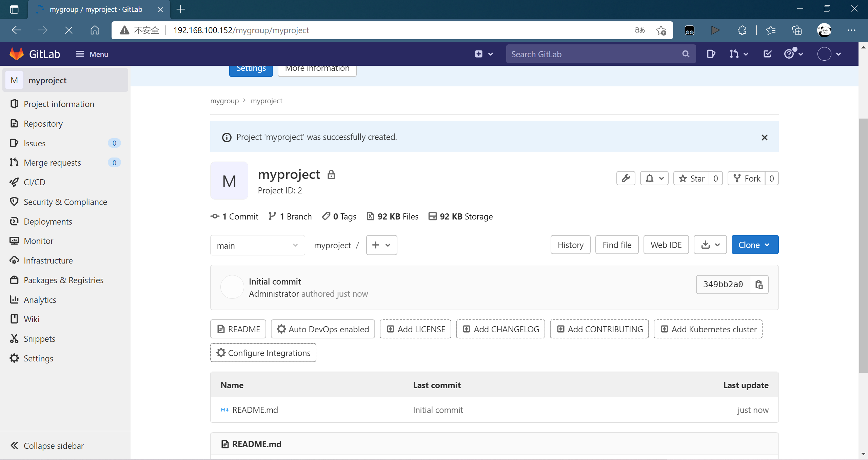Image resolution: width=868 pixels, height=460 pixels.
Task: Click the Settings tab button
Action: (250, 68)
